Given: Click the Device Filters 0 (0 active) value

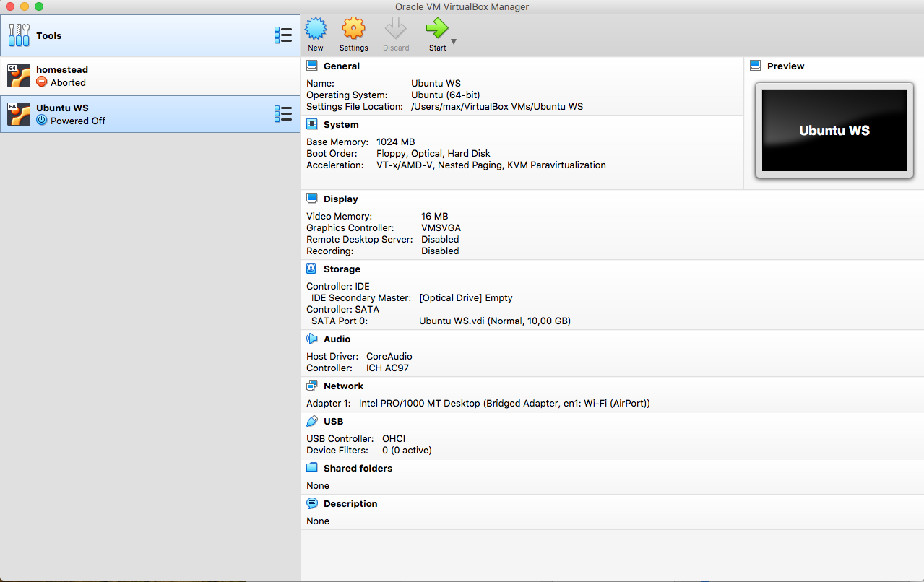Looking at the screenshot, I should [x=407, y=450].
